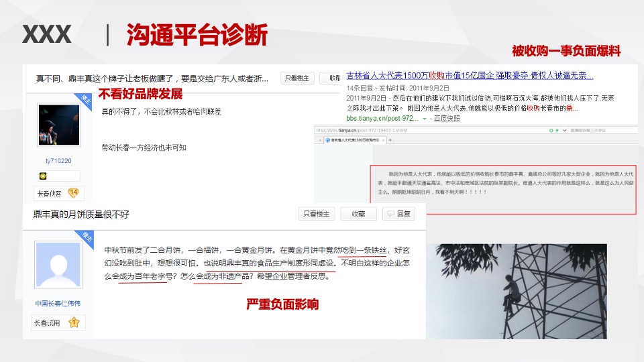The image size is (644, 362).
Task: Open the default avatar of 中国长春仁伟伟
Action: point(58,264)
